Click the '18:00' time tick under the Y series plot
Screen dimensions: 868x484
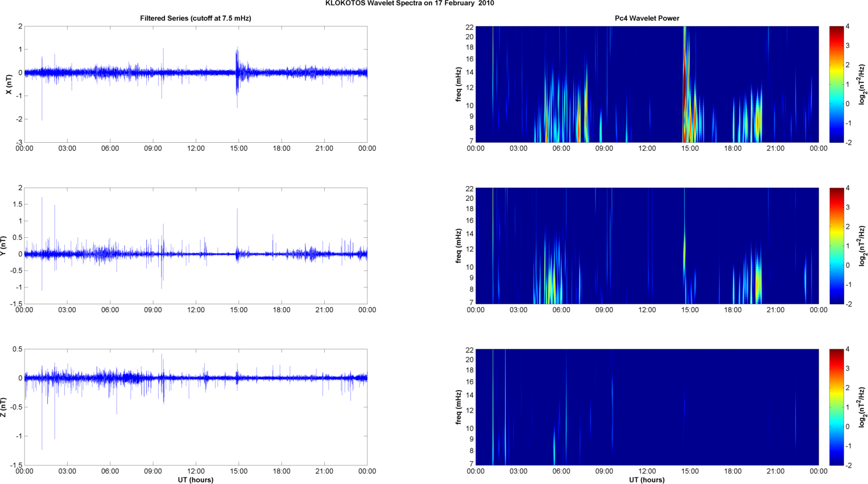[282, 310]
